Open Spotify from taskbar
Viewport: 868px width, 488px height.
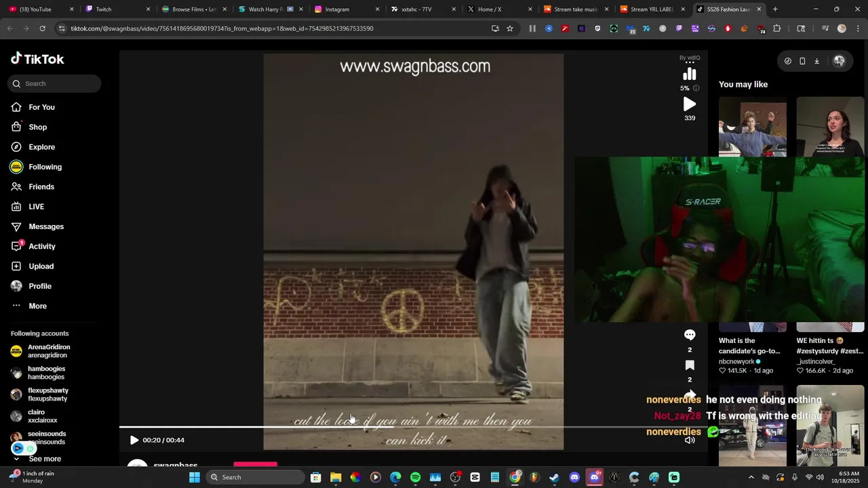pos(416,477)
